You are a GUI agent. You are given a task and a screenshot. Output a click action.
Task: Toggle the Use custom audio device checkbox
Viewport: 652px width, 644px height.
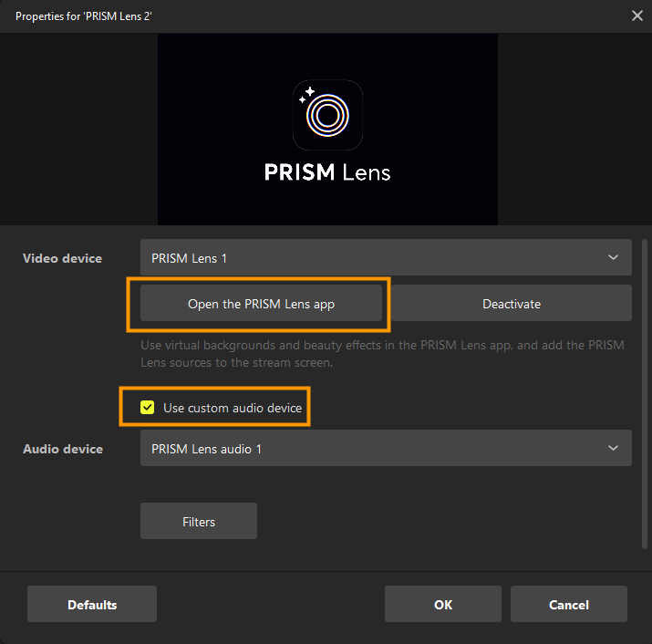click(x=147, y=408)
